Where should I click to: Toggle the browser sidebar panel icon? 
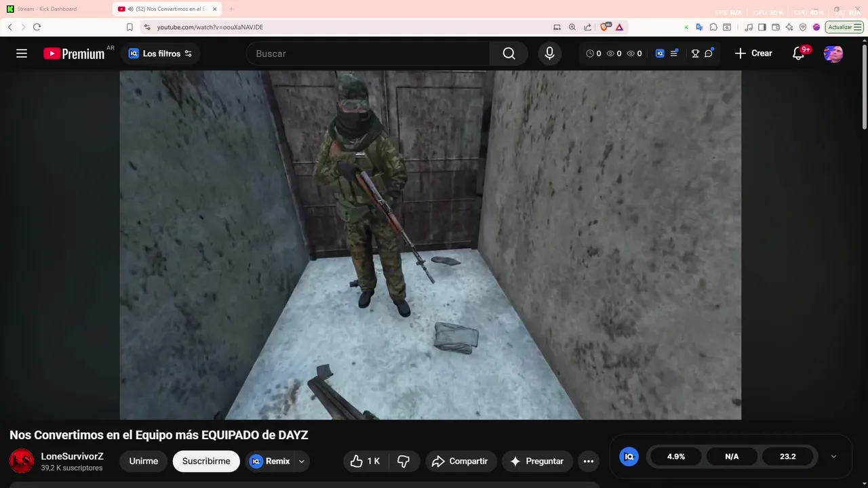(x=762, y=27)
